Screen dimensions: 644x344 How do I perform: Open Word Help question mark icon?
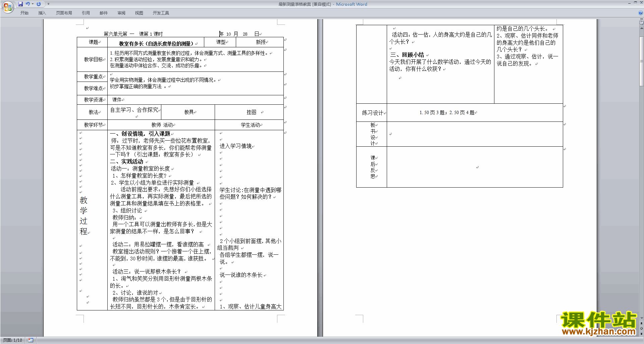641,13
